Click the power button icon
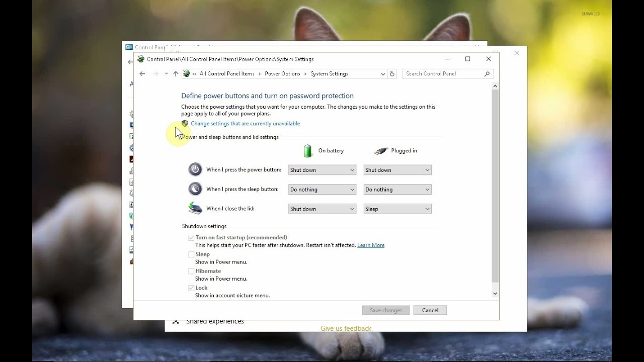The width and height of the screenshot is (644, 362). (x=195, y=169)
